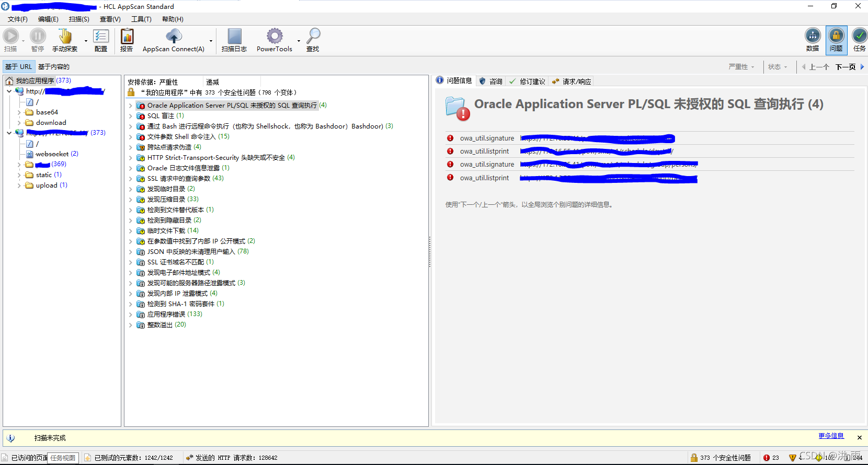This screenshot has width=868, height=465.
Task: Open the 手动探索 dropdown arrow
Action: [x=86, y=41]
